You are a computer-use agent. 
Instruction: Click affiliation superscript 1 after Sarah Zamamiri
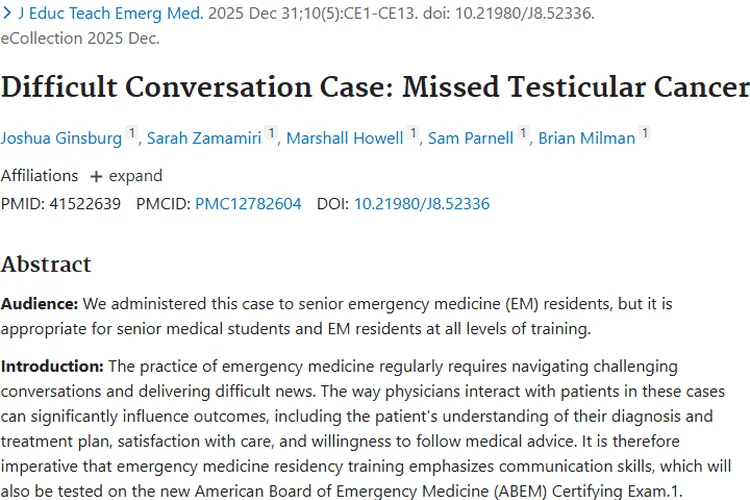pos(271,133)
